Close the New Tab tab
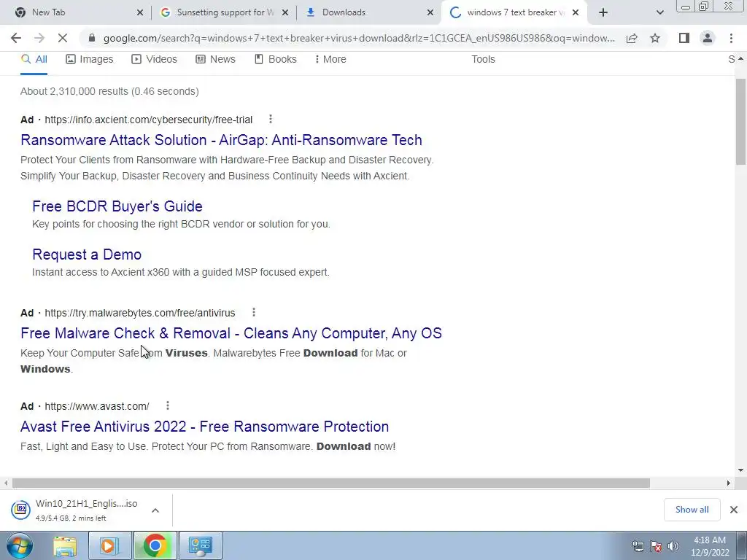Image resolution: width=747 pixels, height=560 pixels. [x=140, y=12]
